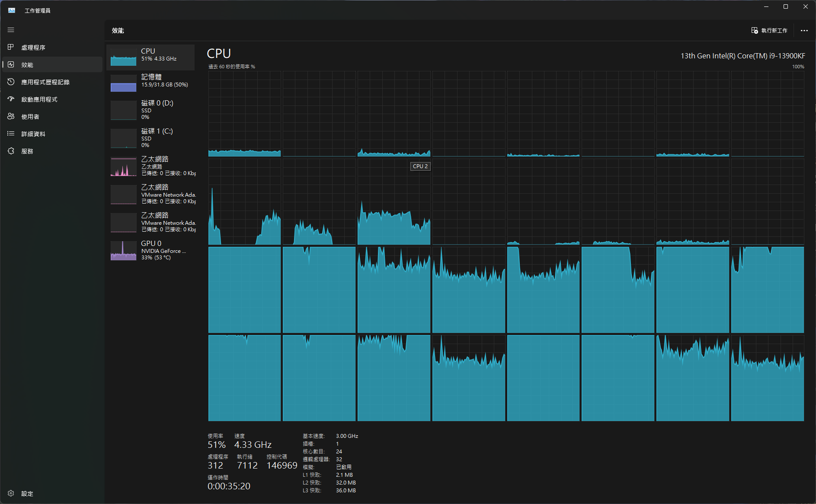Select the 處理程序 tab
816x504 pixels.
click(52, 47)
